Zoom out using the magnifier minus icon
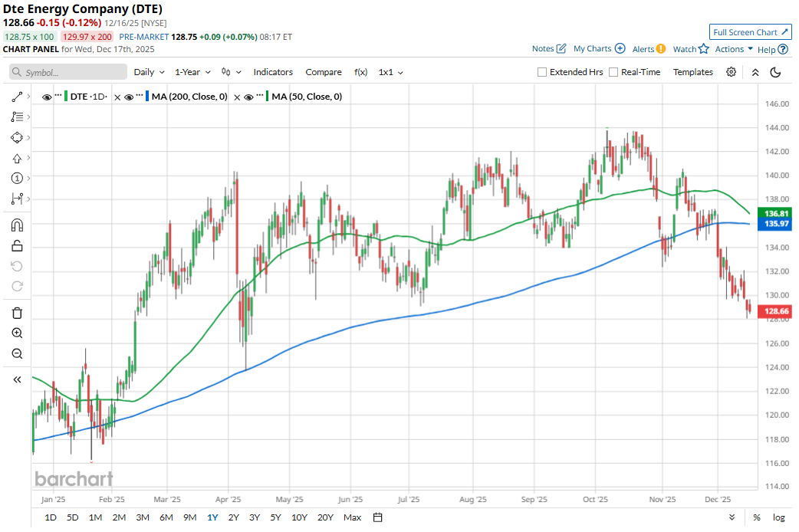The height and width of the screenshot is (532, 799). [x=17, y=354]
